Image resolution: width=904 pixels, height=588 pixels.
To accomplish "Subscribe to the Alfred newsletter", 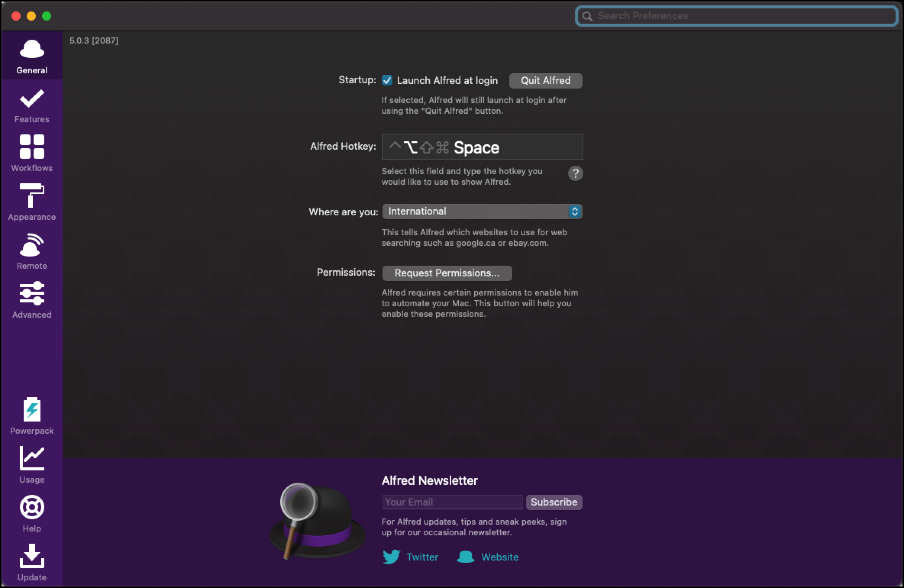I will coord(554,502).
